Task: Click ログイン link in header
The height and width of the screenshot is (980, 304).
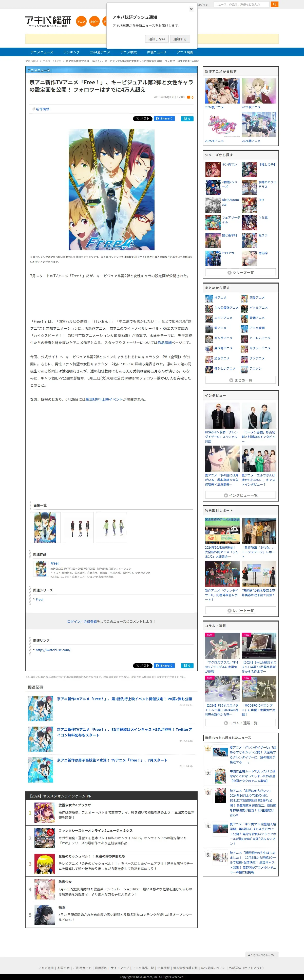Action: (x=203, y=5)
